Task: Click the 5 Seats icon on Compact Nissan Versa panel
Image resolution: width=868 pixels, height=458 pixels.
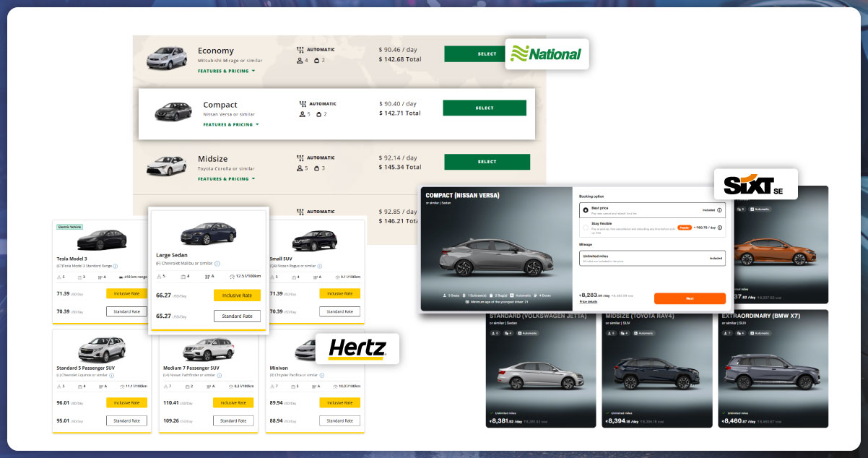Action: pos(446,295)
